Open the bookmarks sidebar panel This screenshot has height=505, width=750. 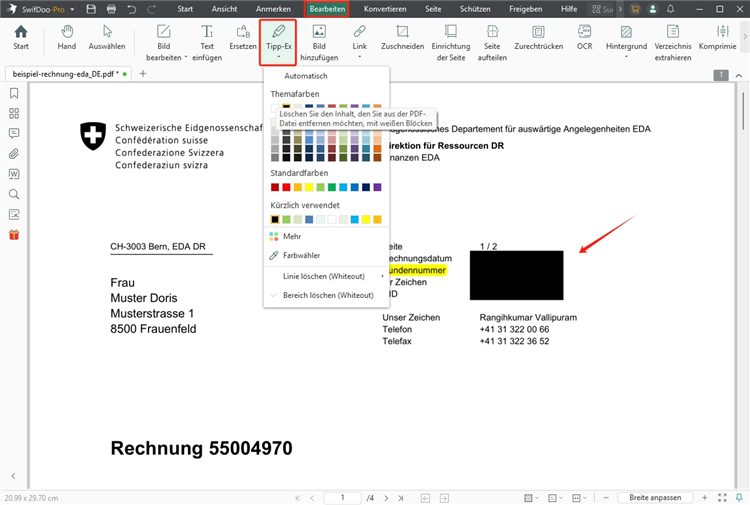pos(14,93)
